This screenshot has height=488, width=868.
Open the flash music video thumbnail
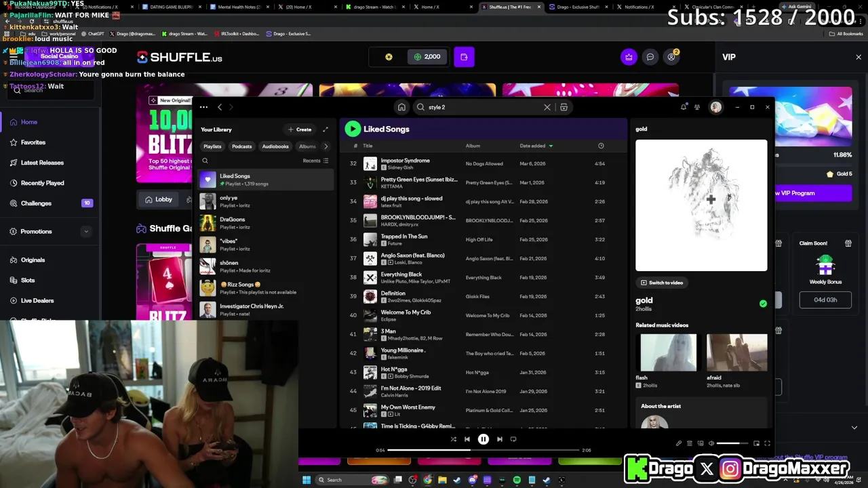pos(668,352)
